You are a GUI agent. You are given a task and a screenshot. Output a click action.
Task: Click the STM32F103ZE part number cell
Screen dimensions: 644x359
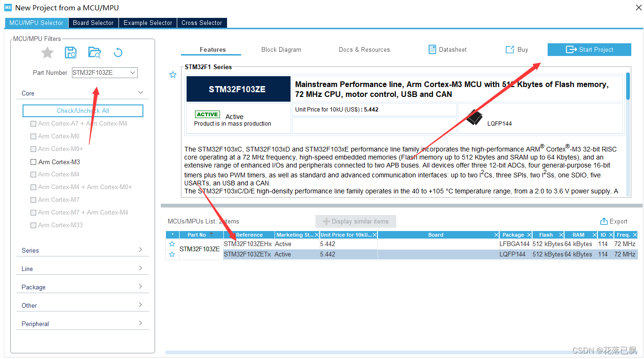pyautogui.click(x=200, y=249)
